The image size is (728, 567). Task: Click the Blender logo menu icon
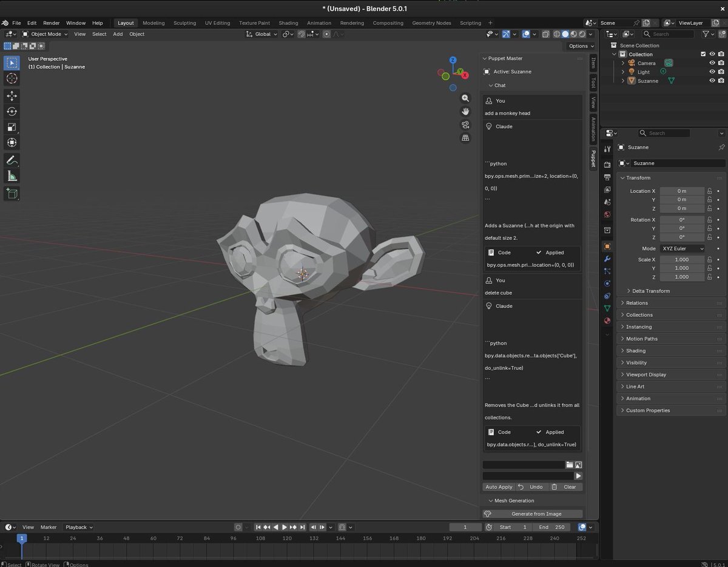click(5, 23)
